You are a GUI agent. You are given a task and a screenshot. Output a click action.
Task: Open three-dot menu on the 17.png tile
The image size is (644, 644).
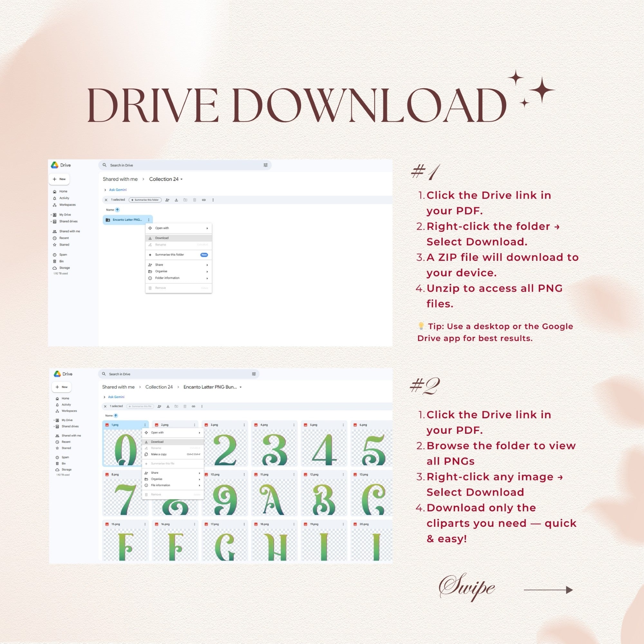(x=244, y=524)
